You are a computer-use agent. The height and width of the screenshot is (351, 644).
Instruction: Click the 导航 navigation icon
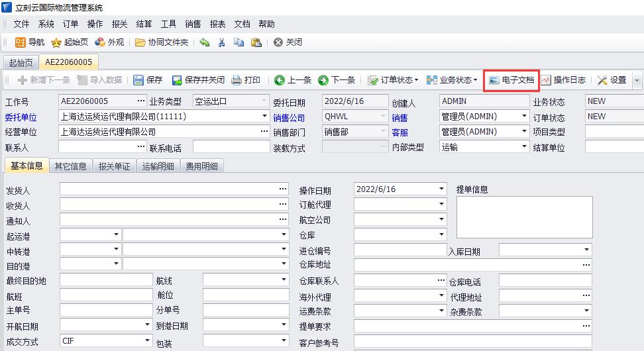[21, 42]
